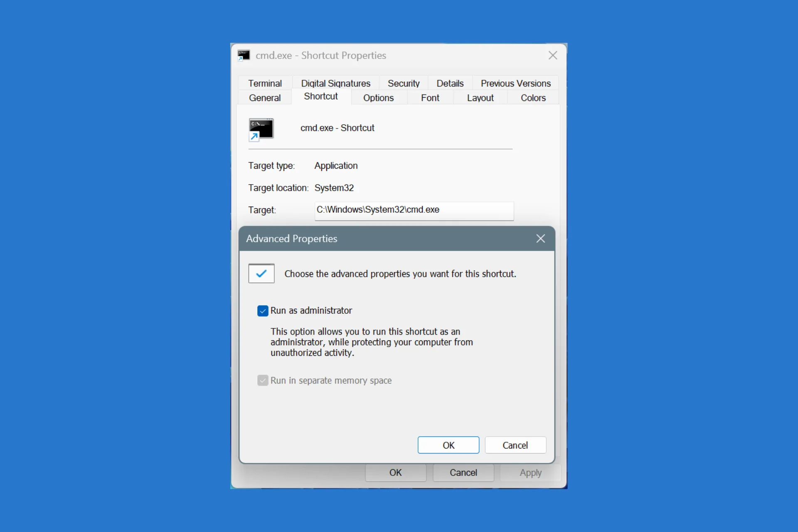Image resolution: width=798 pixels, height=532 pixels.
Task: Toggle Run in separate memory space
Action: pos(262,380)
